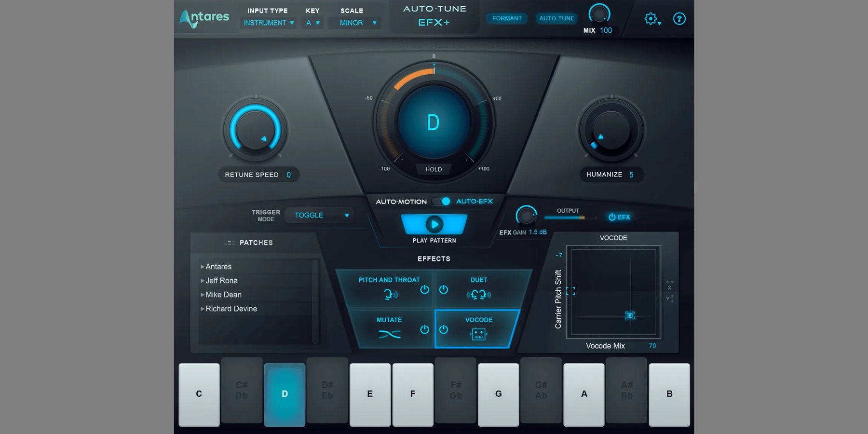The height and width of the screenshot is (434, 868).
Task: Toggle the EFX power button
Action: click(619, 217)
